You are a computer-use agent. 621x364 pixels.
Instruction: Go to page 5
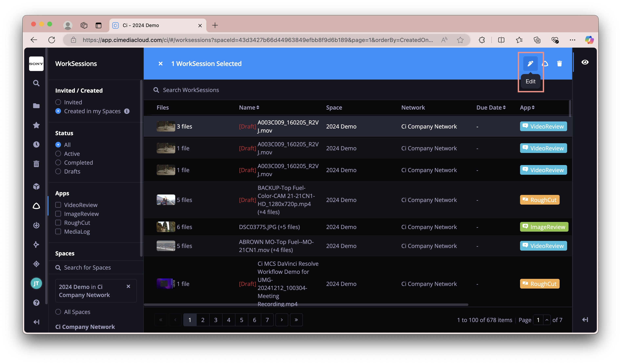coord(241,320)
